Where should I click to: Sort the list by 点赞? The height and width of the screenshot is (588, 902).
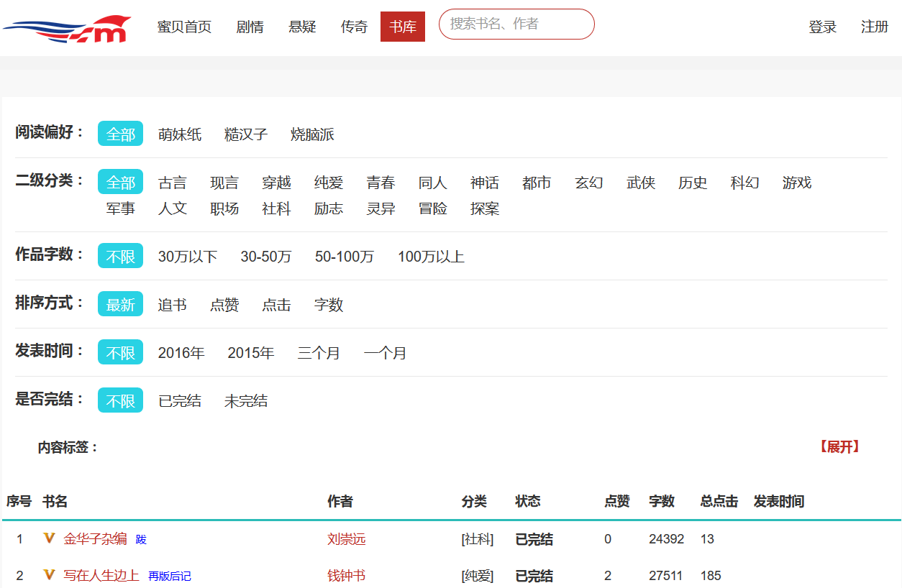point(224,305)
